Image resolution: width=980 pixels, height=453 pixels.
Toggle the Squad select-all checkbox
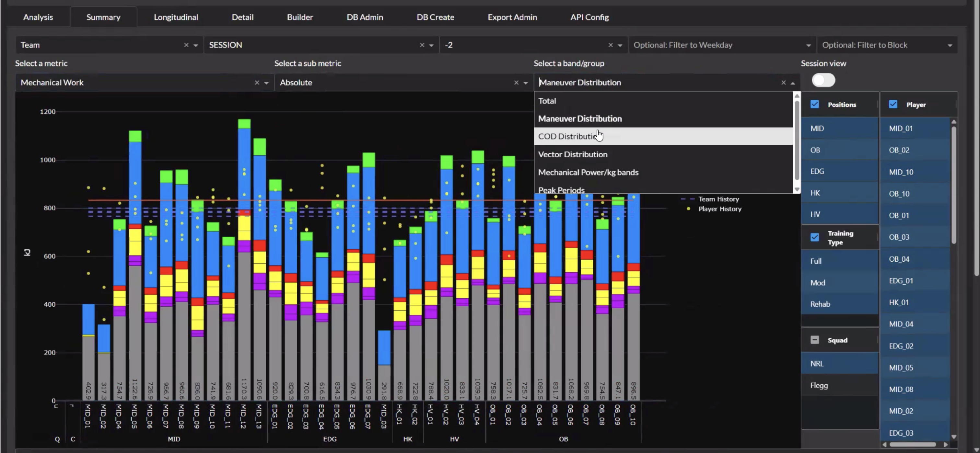[x=814, y=340]
